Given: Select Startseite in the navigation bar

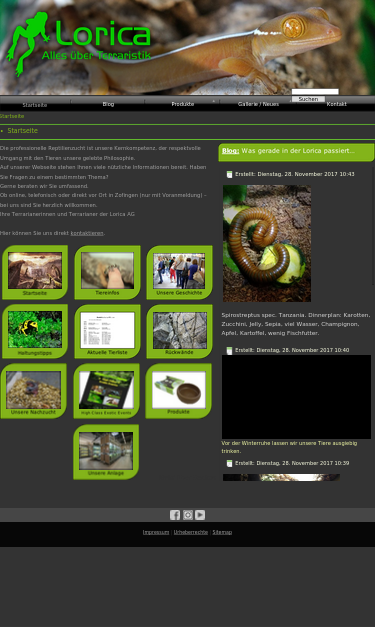Looking at the screenshot, I should point(35,105).
